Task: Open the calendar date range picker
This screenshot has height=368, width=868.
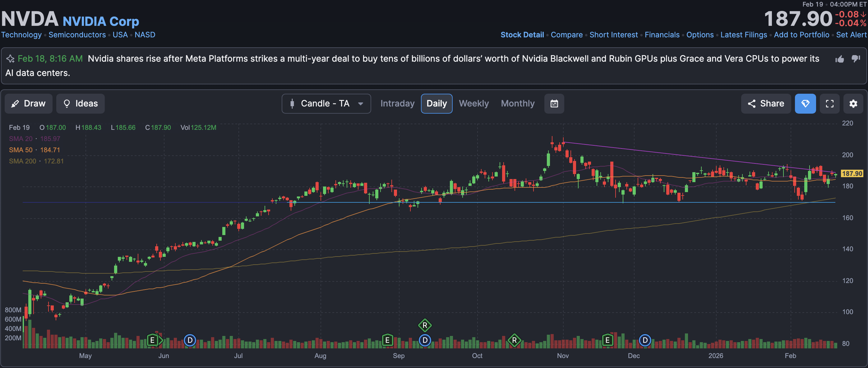Action: pos(554,104)
